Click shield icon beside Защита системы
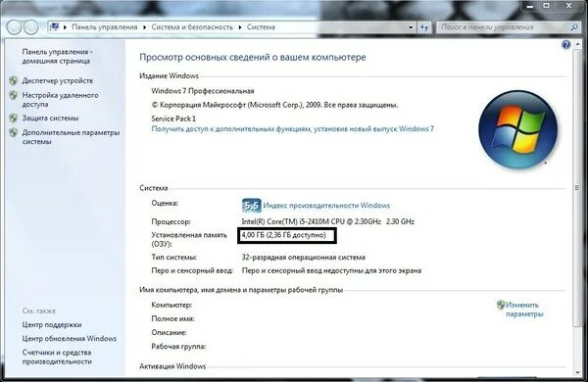The height and width of the screenshot is (382, 588). click(x=14, y=119)
